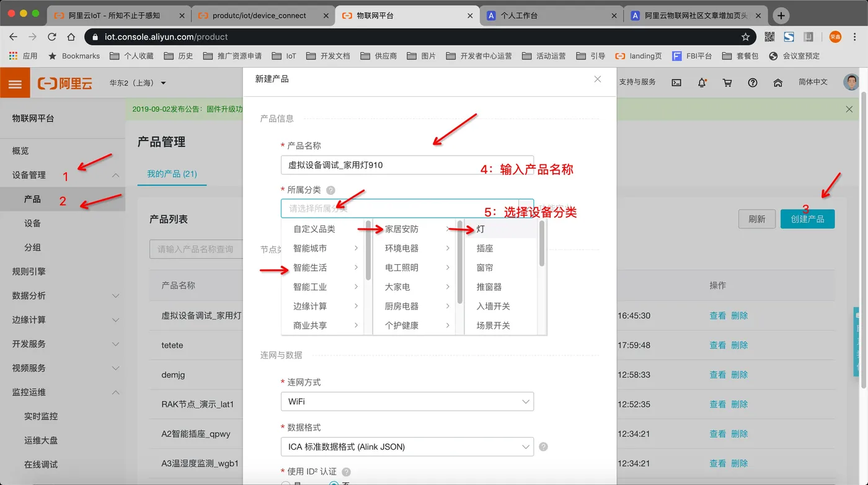
Task: Click 查看 for RAK节点_演示_lat1 row
Action: [717, 404]
